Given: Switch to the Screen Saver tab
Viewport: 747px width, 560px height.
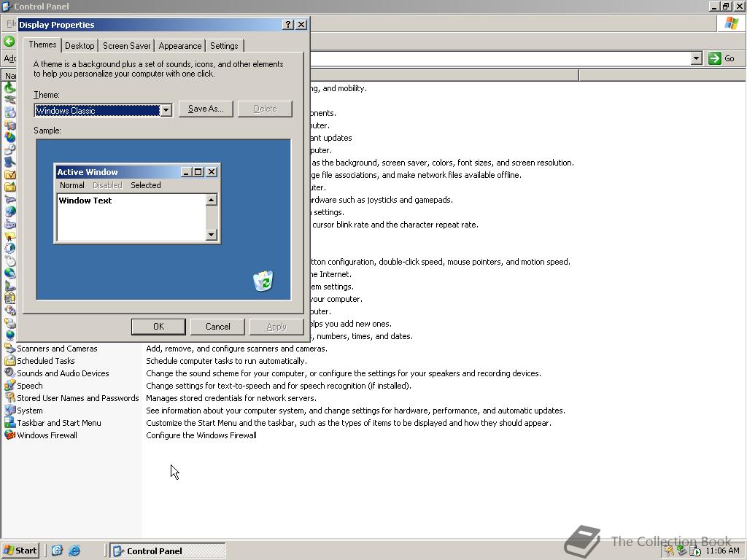Looking at the screenshot, I should click(x=126, y=46).
